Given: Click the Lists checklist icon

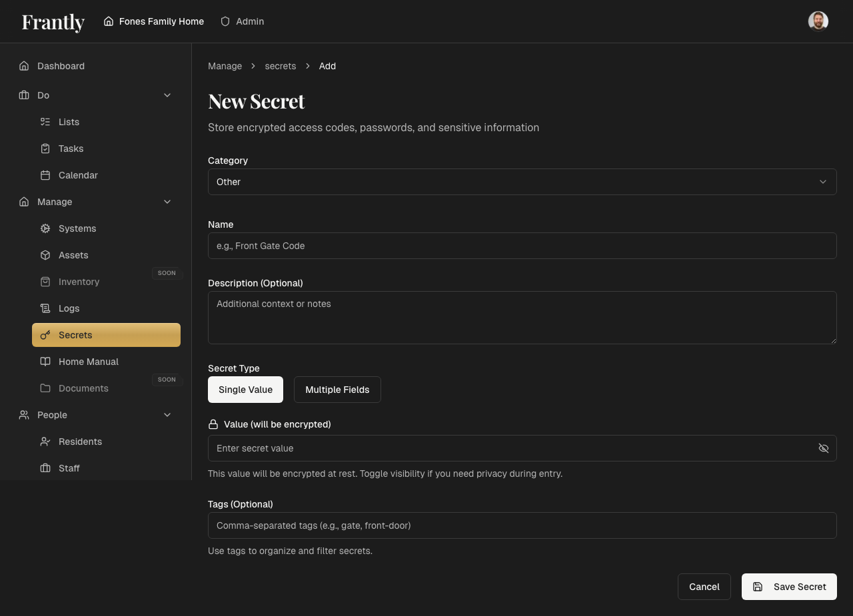Looking at the screenshot, I should click(45, 122).
